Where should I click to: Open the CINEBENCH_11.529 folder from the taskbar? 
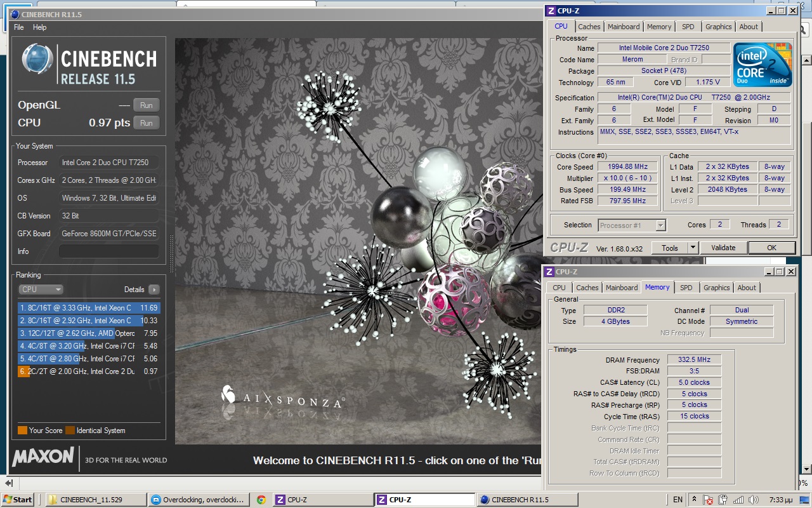tap(95, 500)
